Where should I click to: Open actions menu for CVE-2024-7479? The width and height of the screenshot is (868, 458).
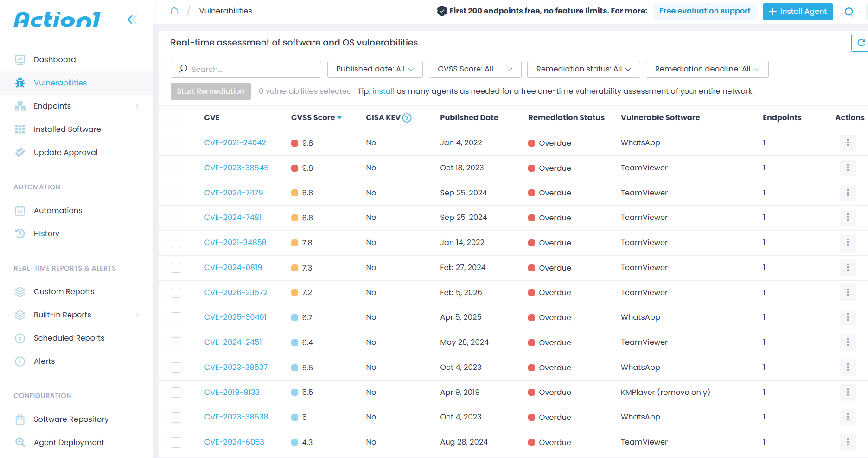(848, 193)
